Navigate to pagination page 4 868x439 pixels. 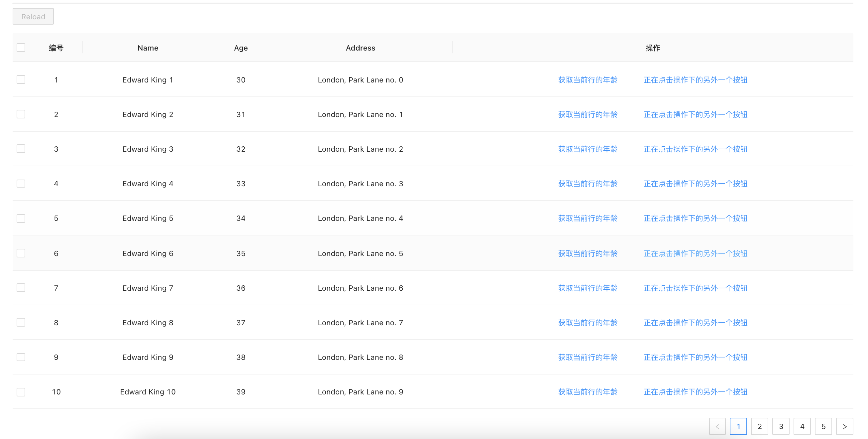pos(802,426)
